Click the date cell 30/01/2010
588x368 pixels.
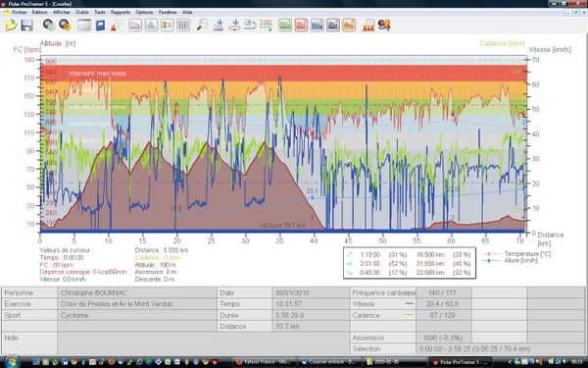point(311,292)
